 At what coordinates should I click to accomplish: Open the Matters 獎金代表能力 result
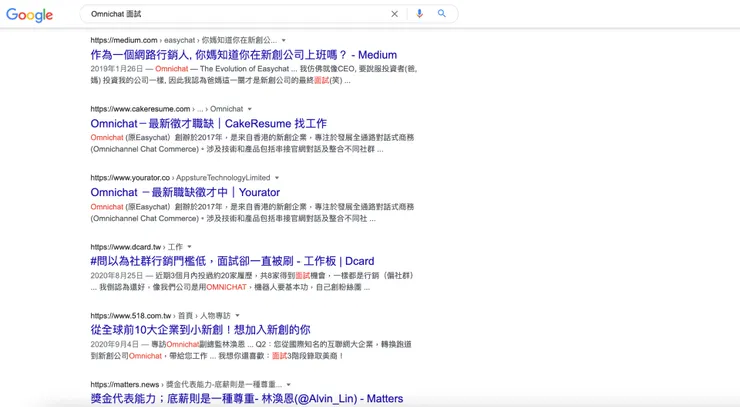(247, 399)
